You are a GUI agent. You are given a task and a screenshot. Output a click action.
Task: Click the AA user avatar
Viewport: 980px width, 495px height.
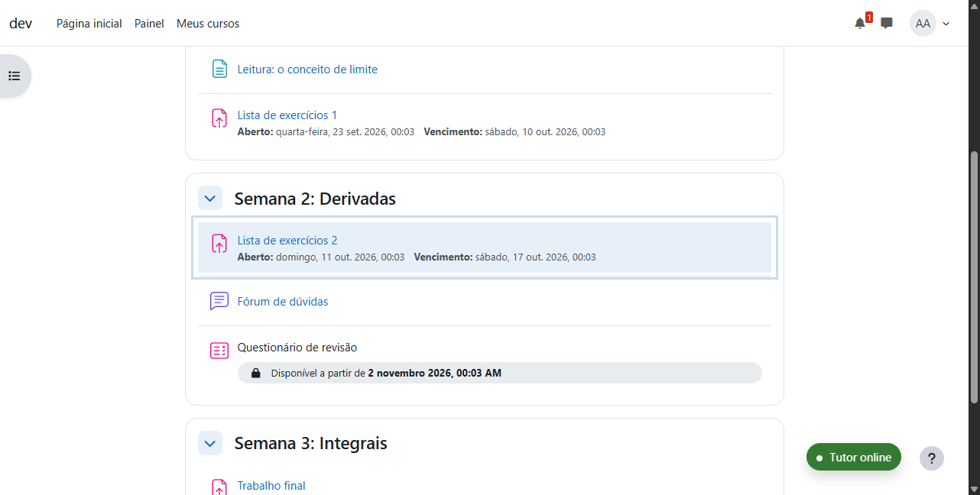[923, 24]
